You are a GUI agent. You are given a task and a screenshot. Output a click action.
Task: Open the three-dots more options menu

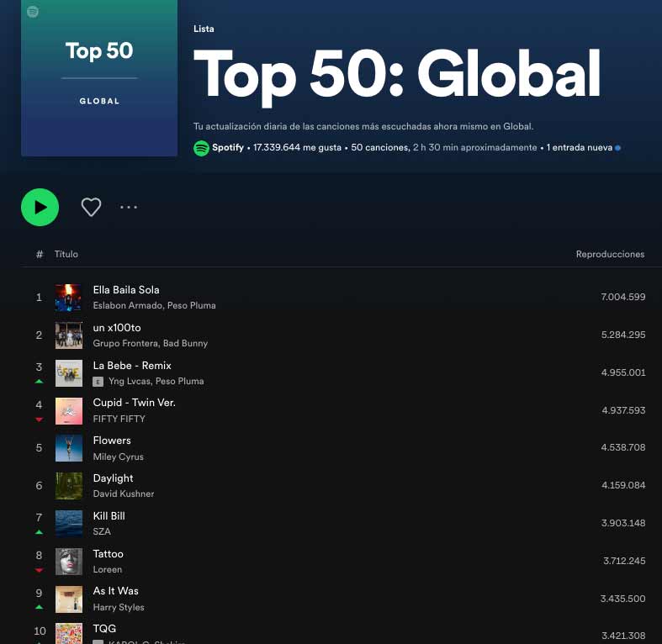coord(129,207)
